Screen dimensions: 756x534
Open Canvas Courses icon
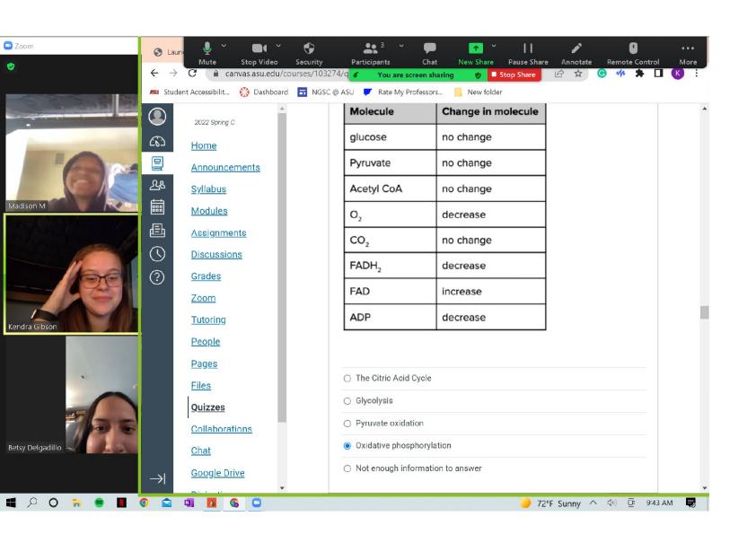[157, 163]
